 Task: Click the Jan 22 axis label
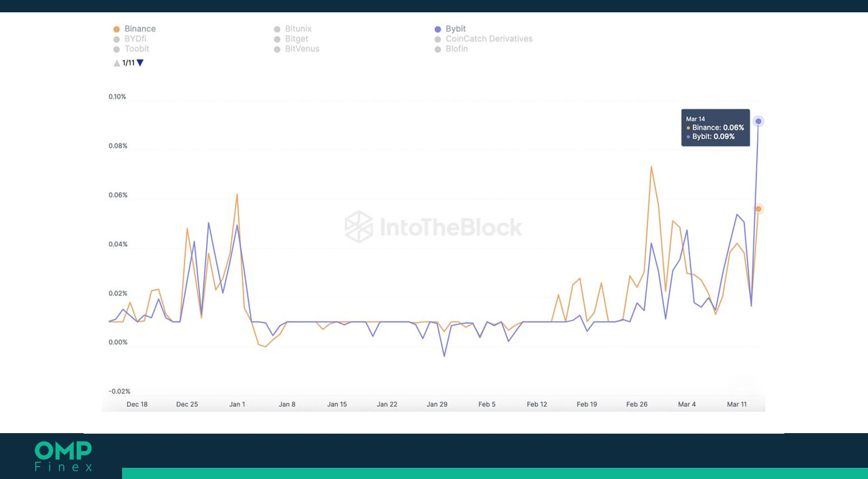387,404
